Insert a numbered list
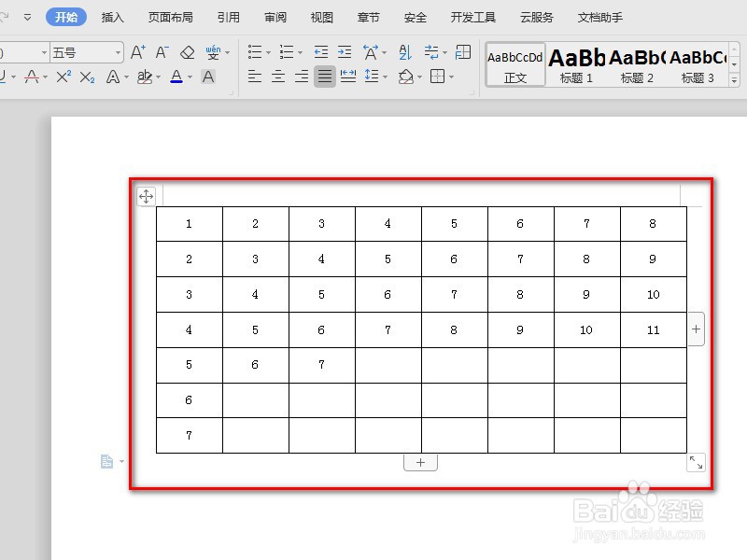747x560 pixels. coord(287,52)
